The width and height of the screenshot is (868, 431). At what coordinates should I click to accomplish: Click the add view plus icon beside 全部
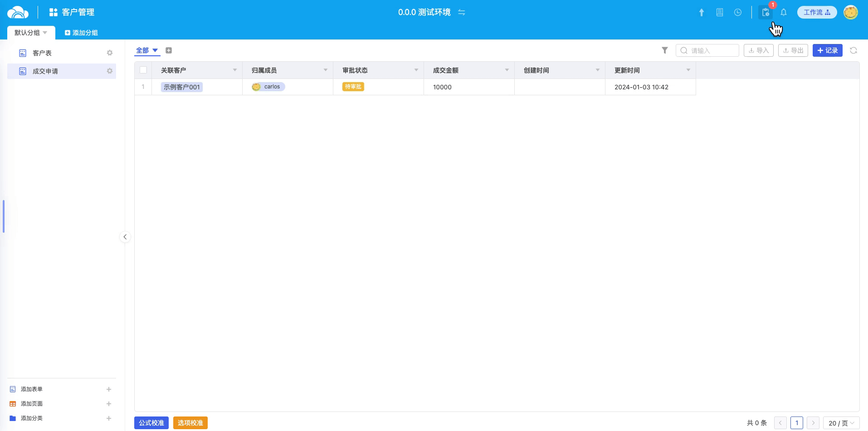point(169,50)
